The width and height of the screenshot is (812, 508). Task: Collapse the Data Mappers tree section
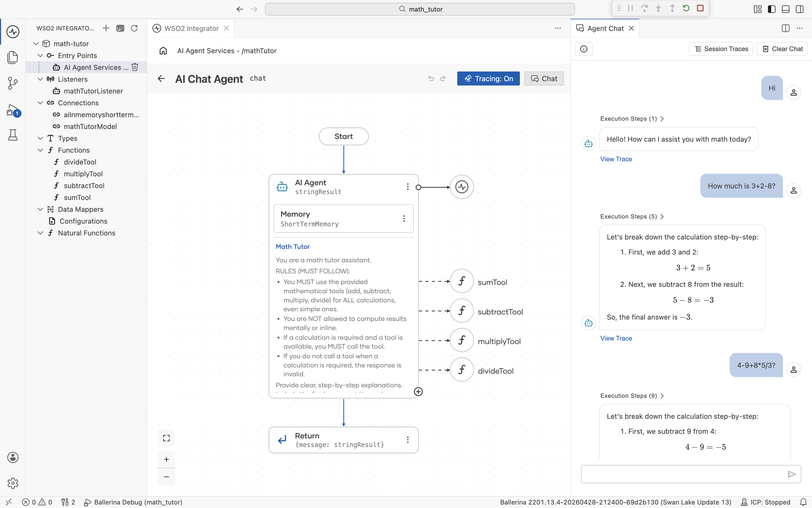tap(41, 209)
